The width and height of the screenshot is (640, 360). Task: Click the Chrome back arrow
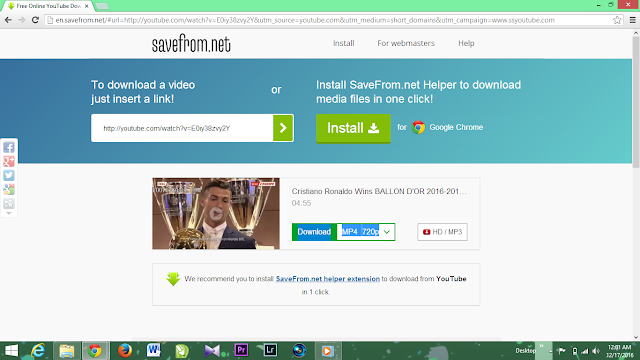click(x=8, y=20)
